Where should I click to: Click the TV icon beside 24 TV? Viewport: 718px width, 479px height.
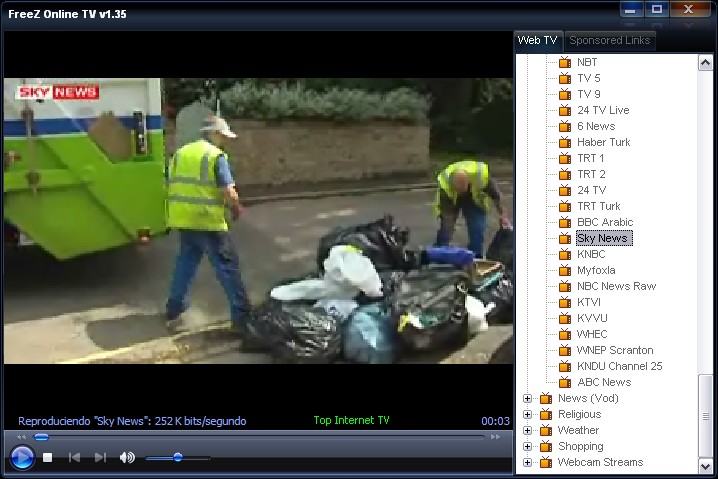[565, 190]
